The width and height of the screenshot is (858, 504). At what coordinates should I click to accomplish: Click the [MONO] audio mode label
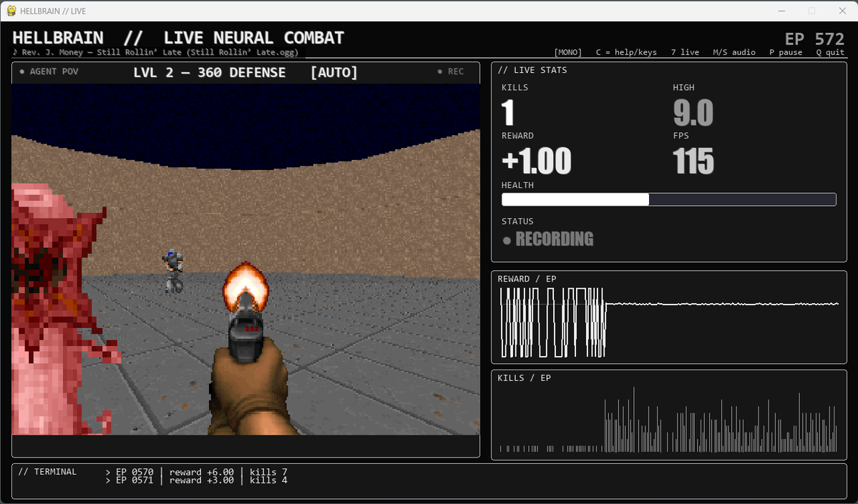(567, 52)
